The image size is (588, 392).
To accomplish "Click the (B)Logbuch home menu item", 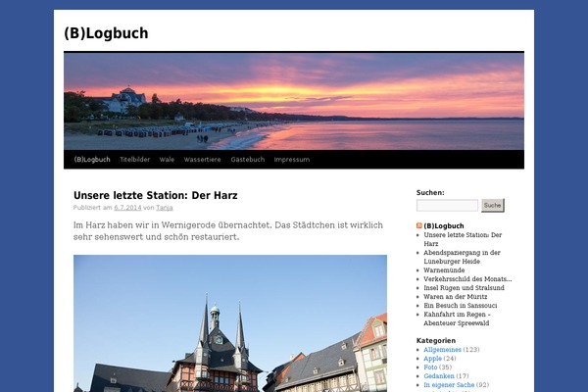I will tap(92, 160).
